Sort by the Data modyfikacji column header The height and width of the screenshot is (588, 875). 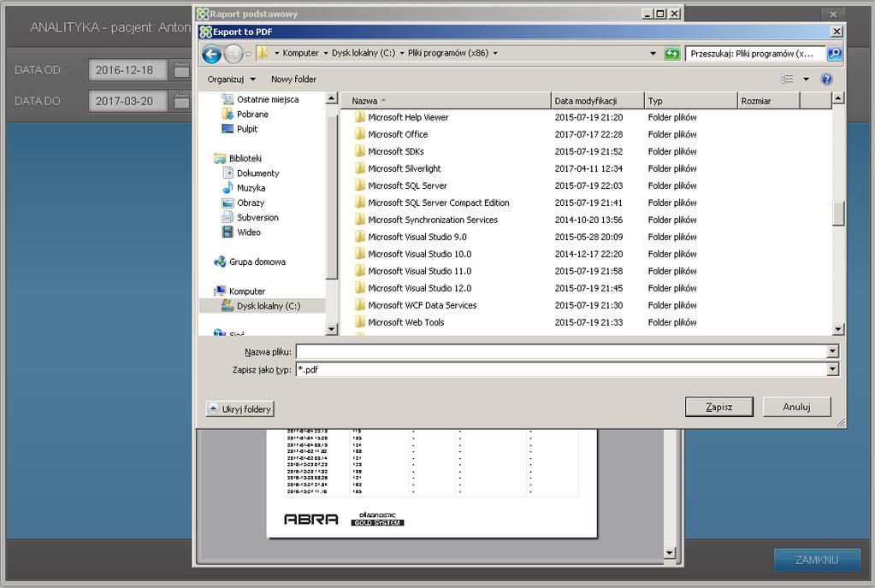point(597,101)
